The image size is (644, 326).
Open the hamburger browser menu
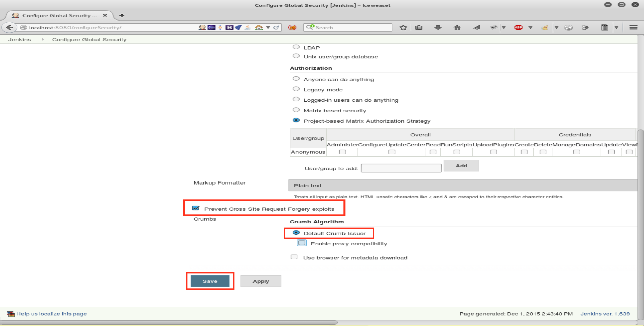coord(633,27)
